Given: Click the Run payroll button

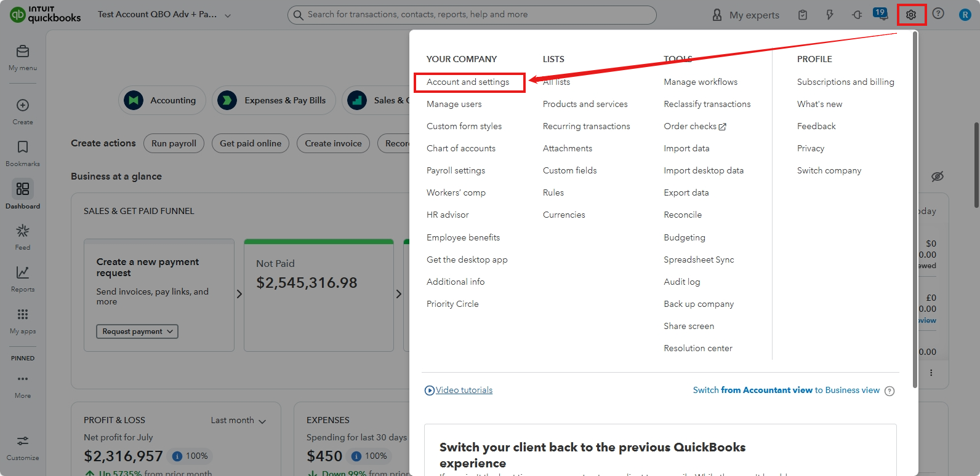Looking at the screenshot, I should (x=174, y=143).
